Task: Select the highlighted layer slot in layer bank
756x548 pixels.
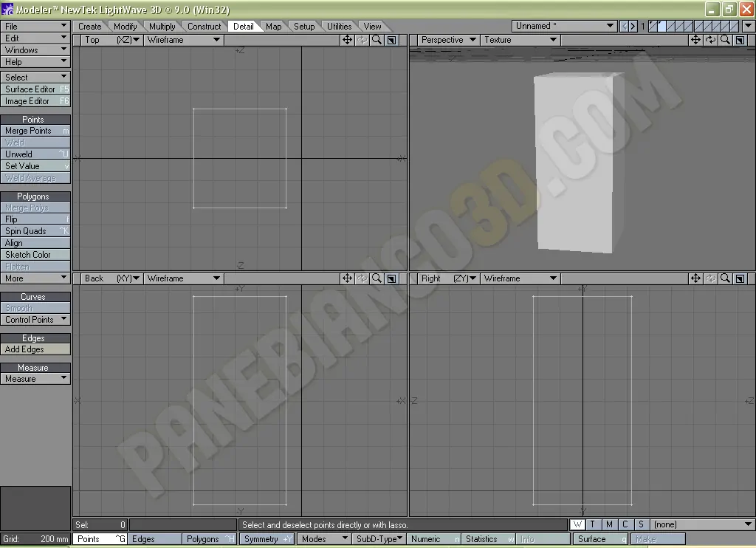Action: [x=661, y=26]
